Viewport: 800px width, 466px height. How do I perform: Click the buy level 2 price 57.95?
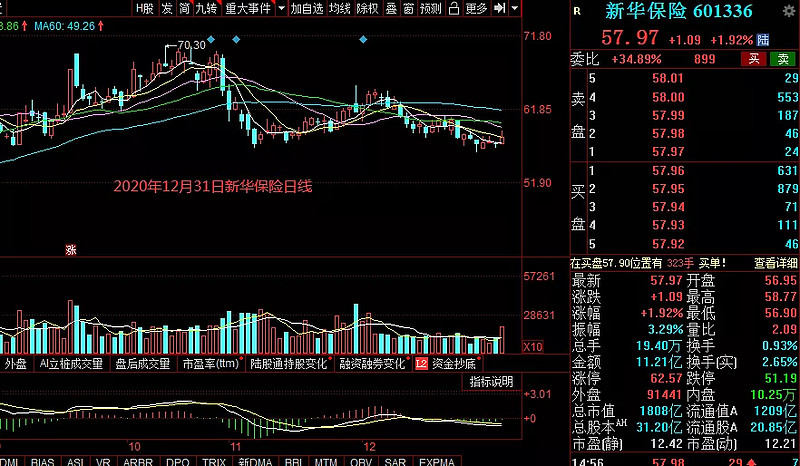(668, 189)
